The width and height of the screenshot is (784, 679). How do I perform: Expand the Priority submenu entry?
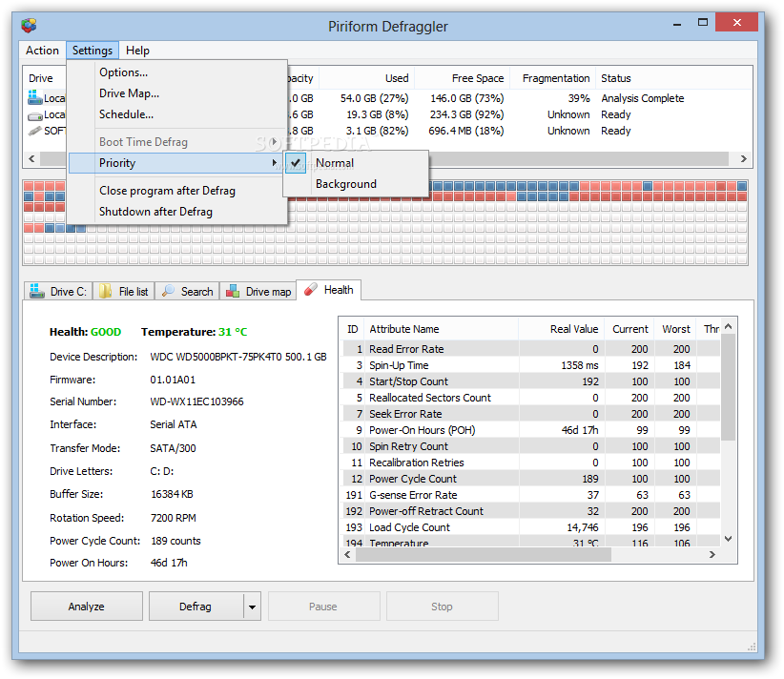coord(177,163)
